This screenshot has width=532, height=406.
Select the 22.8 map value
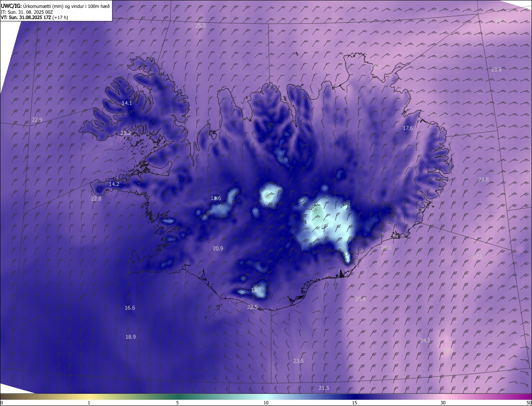[x=96, y=199]
